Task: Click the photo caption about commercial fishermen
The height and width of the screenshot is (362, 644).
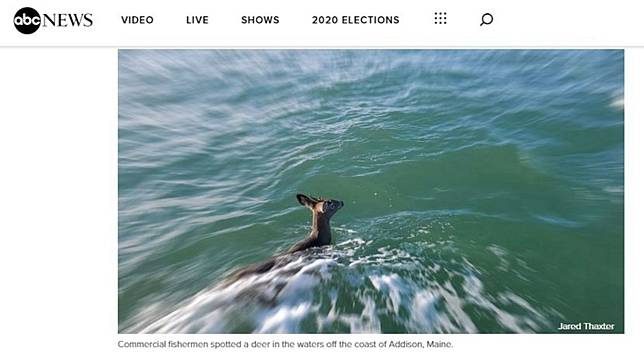Action: pos(285,344)
